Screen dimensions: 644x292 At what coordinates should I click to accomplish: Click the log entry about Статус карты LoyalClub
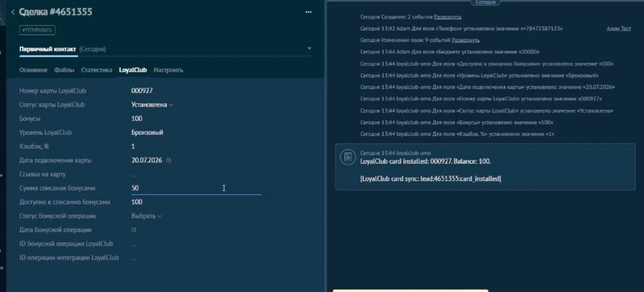[x=486, y=111]
